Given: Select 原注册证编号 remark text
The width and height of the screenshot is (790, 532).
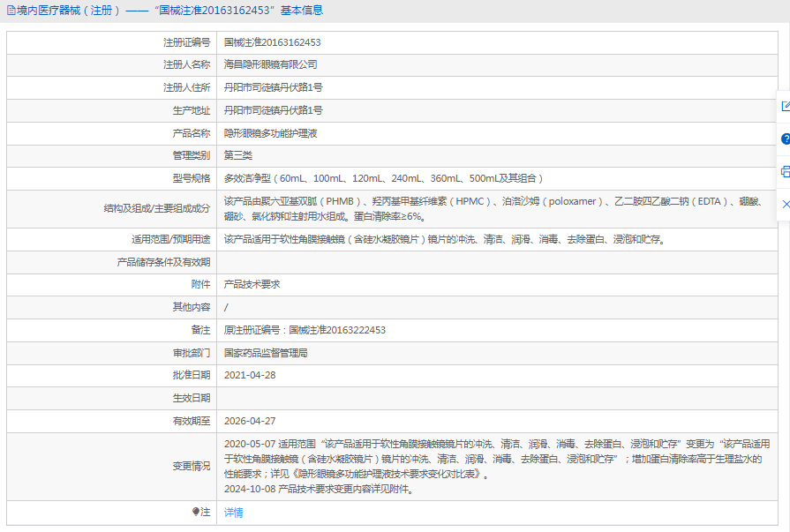Looking at the screenshot, I should tap(305, 330).
